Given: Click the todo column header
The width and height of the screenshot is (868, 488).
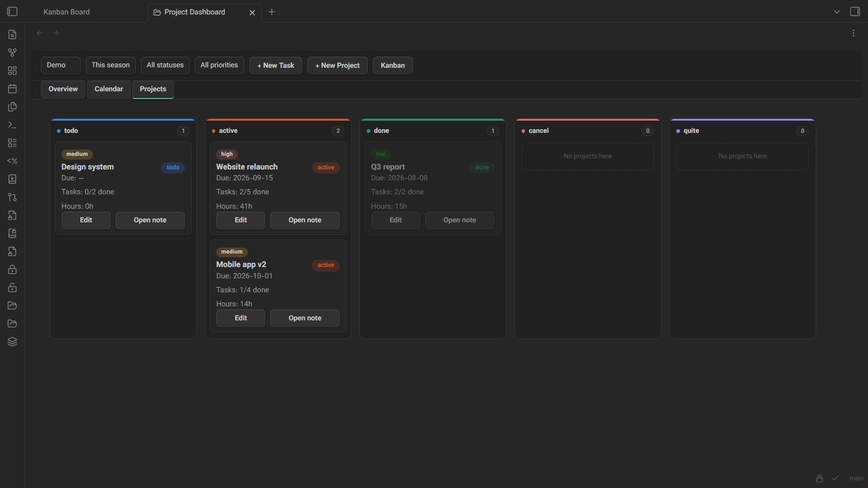Looking at the screenshot, I should point(123,131).
